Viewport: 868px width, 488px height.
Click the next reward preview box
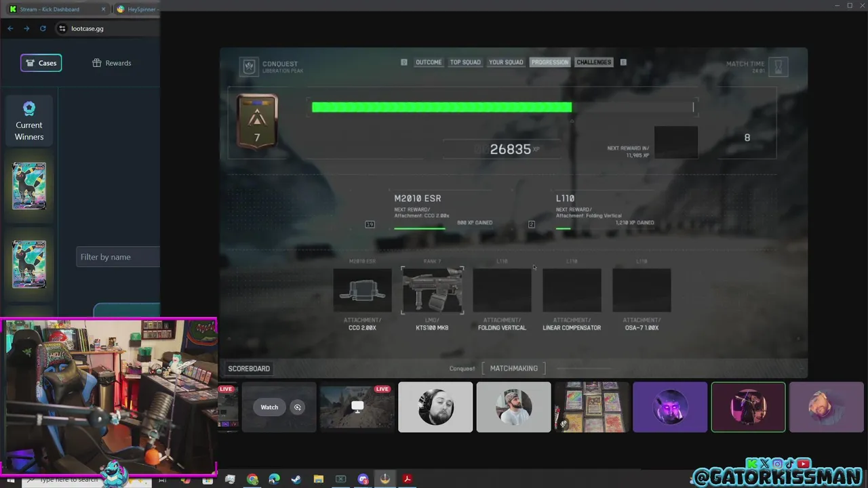[676, 142]
